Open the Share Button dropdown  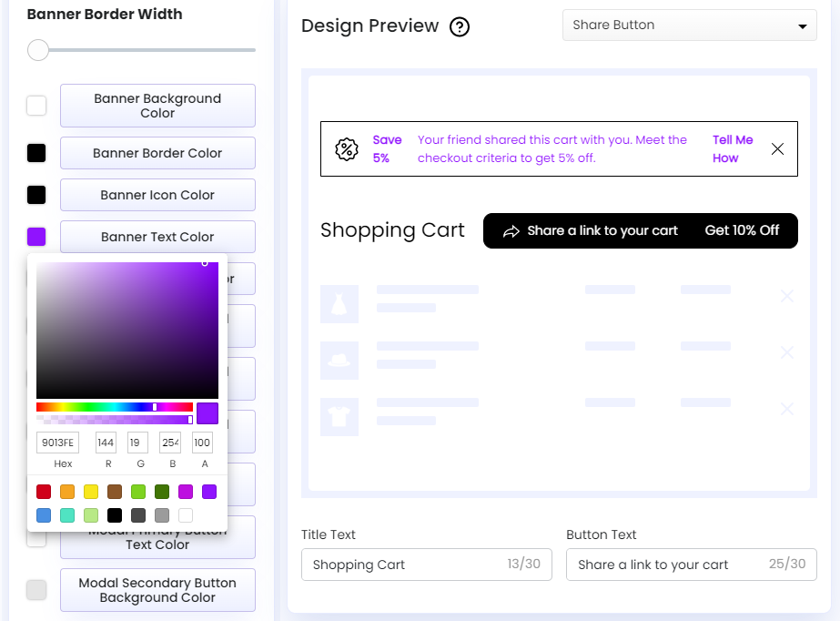pos(689,25)
